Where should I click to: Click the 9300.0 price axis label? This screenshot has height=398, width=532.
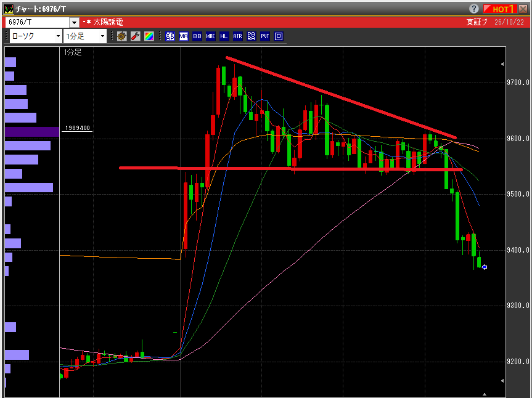pyautogui.click(x=518, y=306)
